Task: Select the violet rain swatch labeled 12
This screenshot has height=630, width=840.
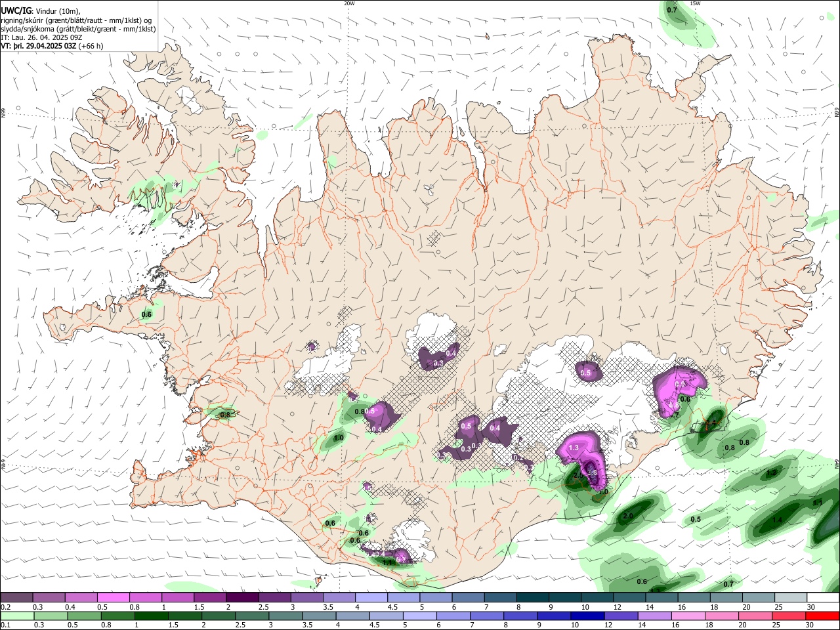Action: pyautogui.click(x=621, y=616)
